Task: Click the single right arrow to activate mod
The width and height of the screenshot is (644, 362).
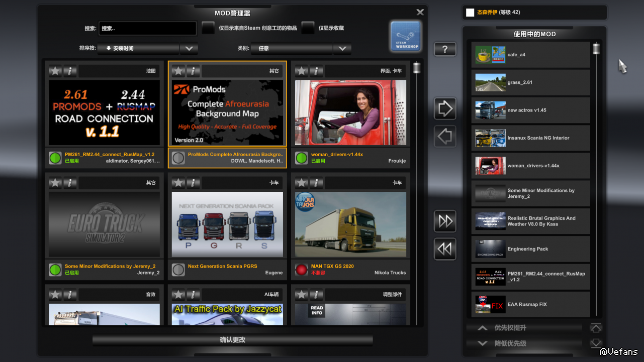Action: click(445, 108)
